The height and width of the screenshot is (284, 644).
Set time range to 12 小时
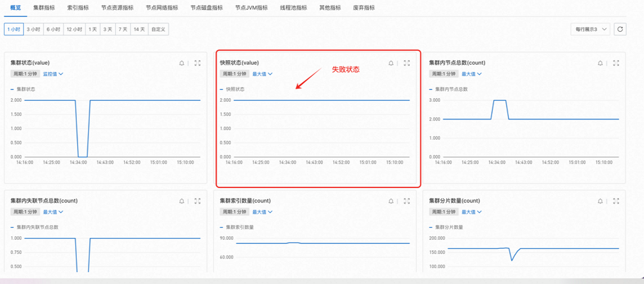tap(74, 29)
